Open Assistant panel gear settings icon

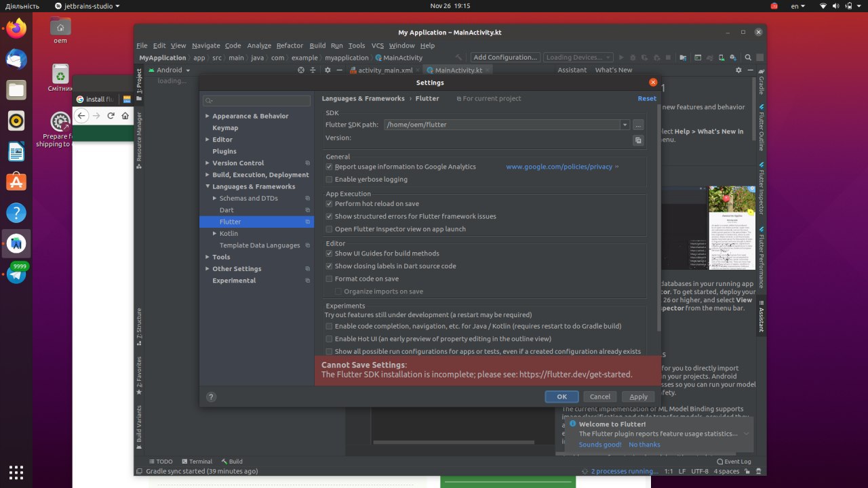coord(739,70)
